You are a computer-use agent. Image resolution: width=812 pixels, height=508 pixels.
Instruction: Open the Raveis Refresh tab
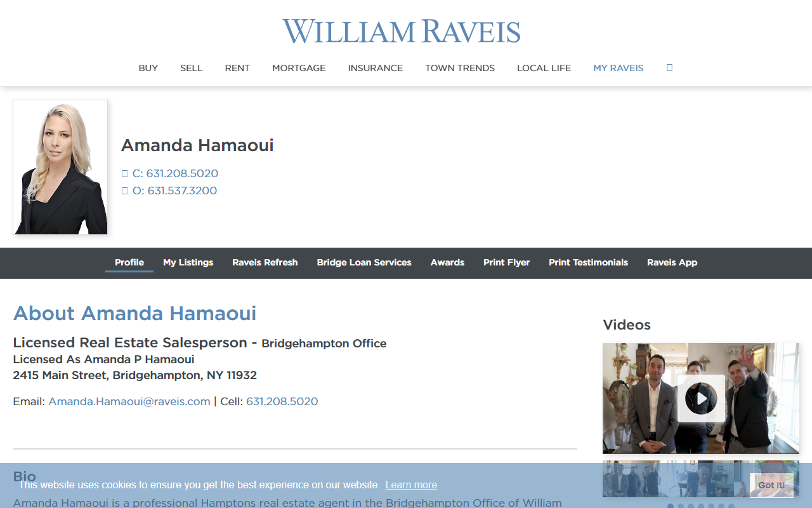coord(265,262)
